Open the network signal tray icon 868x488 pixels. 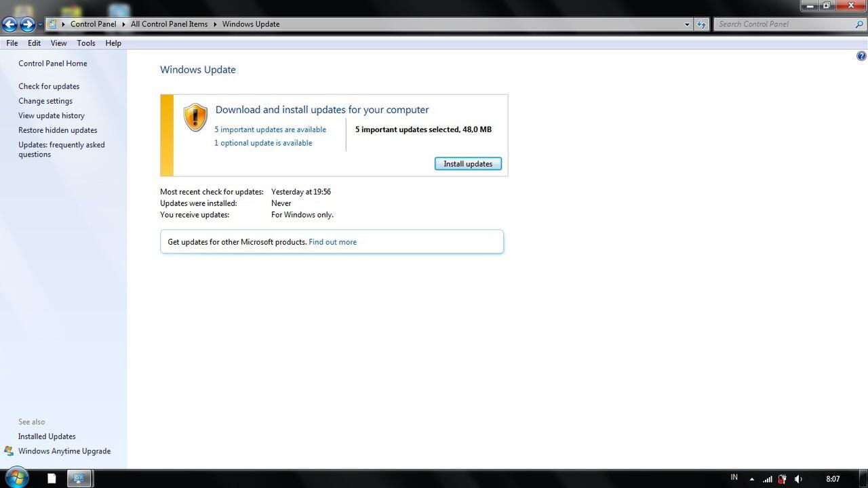tap(767, 479)
